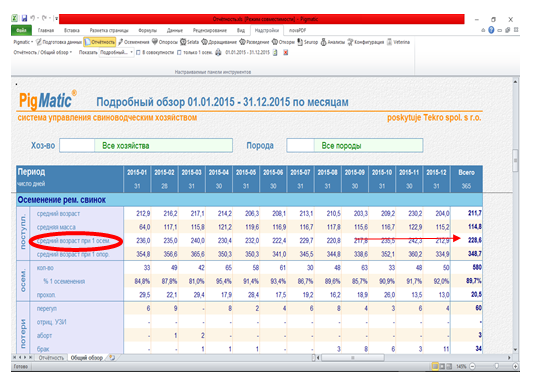This screenshot has height=383, width=535.
Task: Switch to the Главная ribbon tab
Action: [x=46, y=30]
